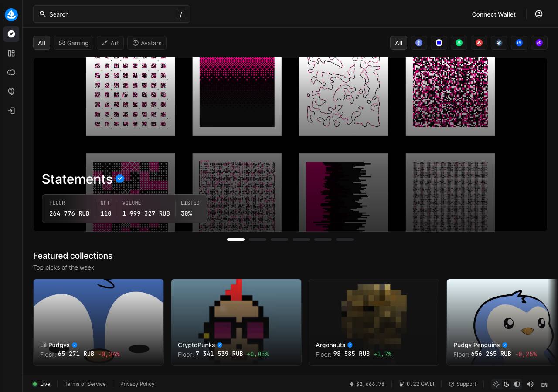558x392 pixels.
Task: Select the Gaming category tab
Action: pos(73,43)
